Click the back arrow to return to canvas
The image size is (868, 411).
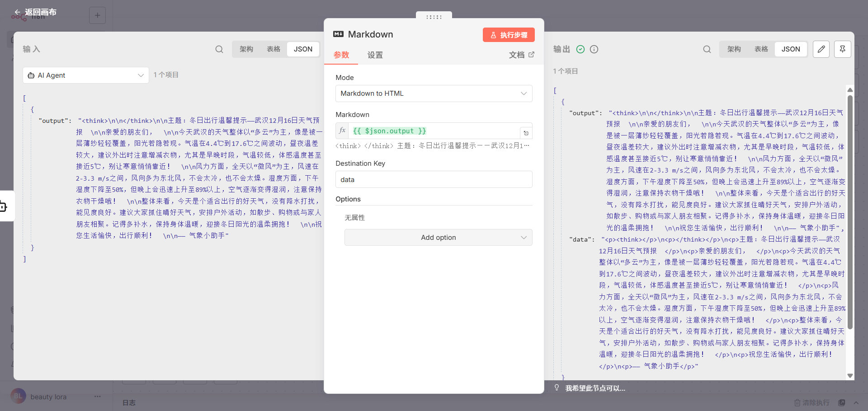pyautogui.click(x=18, y=12)
